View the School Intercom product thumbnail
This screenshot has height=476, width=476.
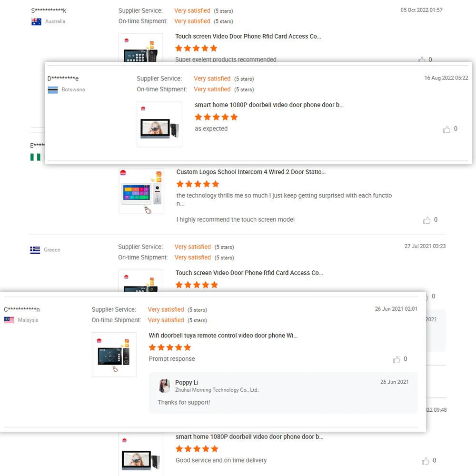point(141,191)
